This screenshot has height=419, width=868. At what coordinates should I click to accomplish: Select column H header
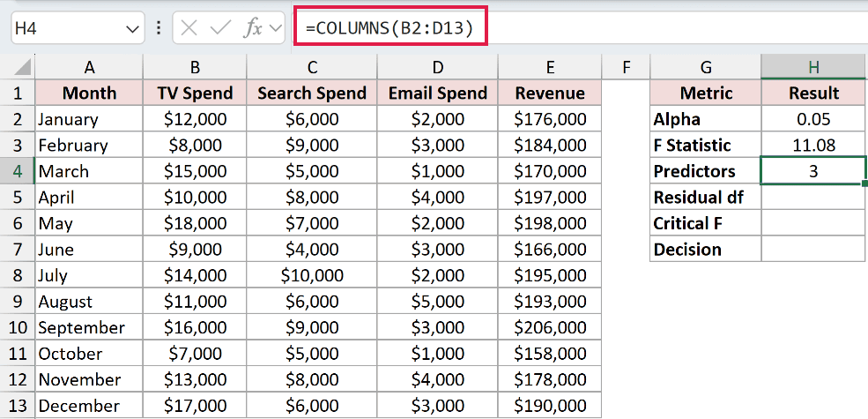click(x=813, y=67)
